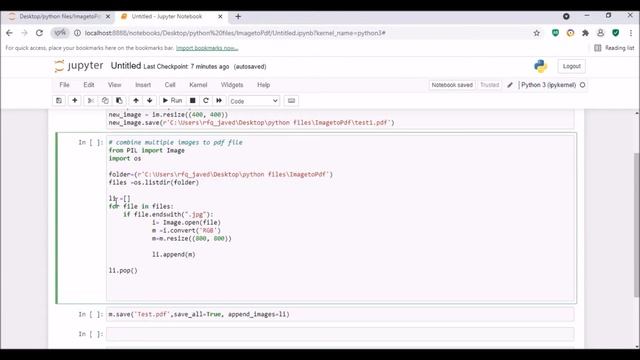
Task: Open the cell type Code dropdown
Action: click(x=254, y=101)
